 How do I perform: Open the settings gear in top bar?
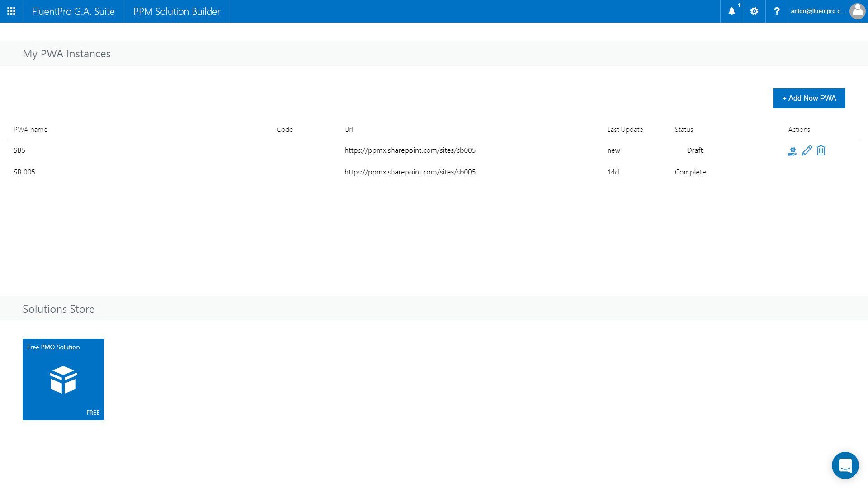pos(754,11)
